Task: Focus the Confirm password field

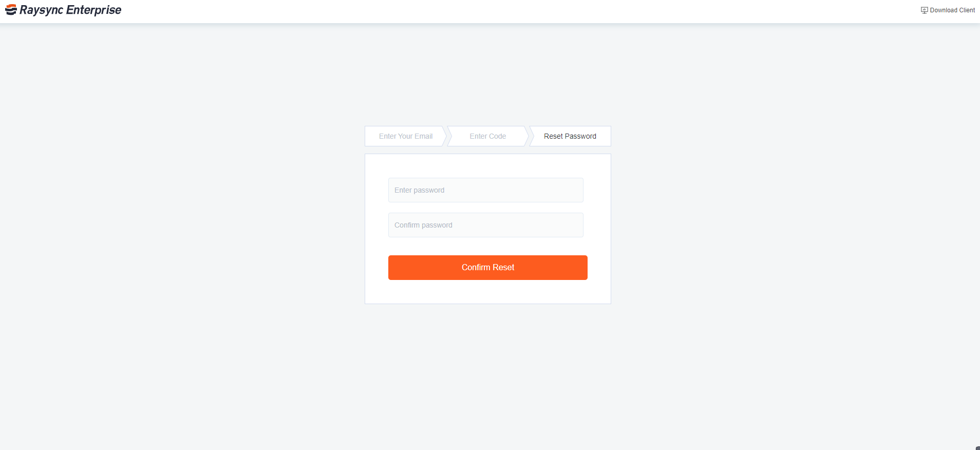Action: pyautogui.click(x=486, y=225)
